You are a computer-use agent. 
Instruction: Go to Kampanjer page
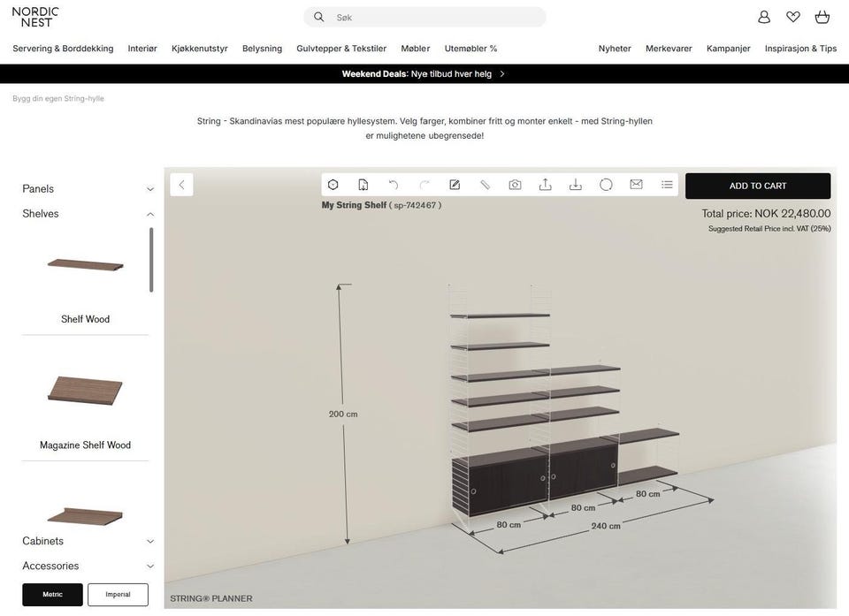pos(728,49)
